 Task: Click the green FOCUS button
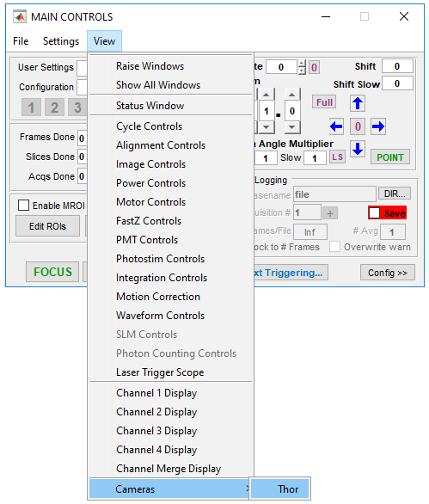(x=52, y=272)
